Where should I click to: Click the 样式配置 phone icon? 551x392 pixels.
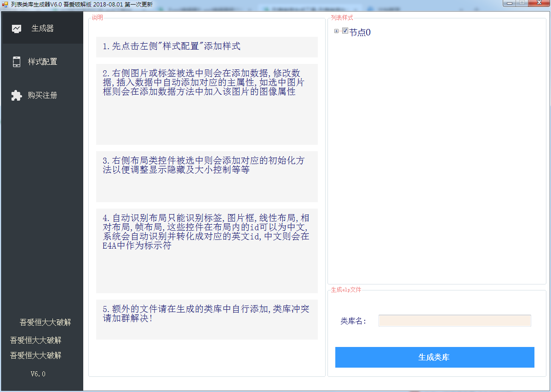[x=17, y=62]
